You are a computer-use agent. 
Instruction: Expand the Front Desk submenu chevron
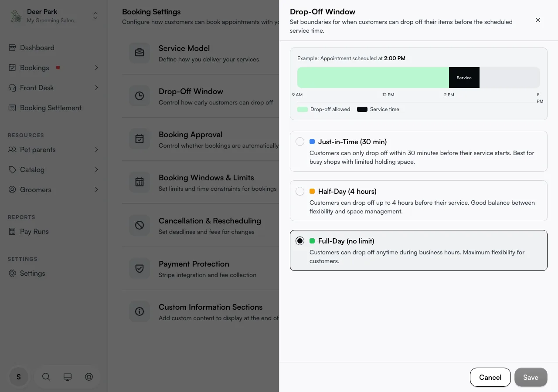(x=96, y=88)
